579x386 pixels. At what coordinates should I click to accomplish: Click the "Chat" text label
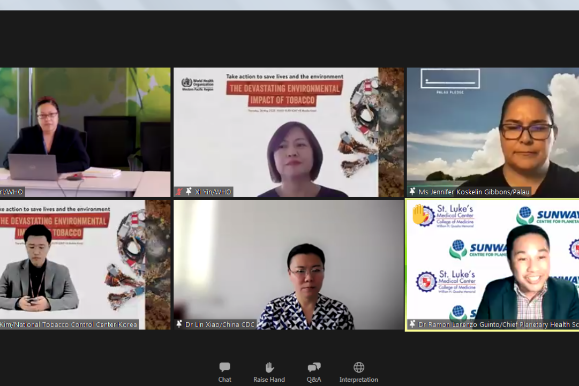point(225,379)
